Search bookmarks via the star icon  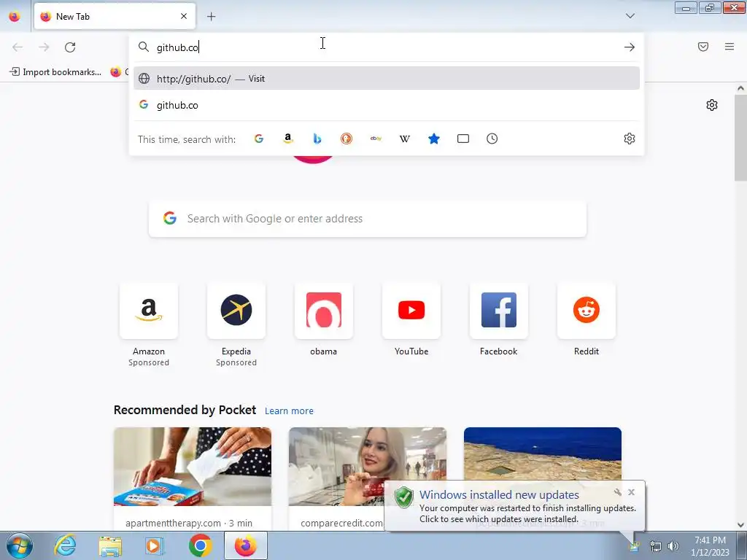(x=434, y=139)
